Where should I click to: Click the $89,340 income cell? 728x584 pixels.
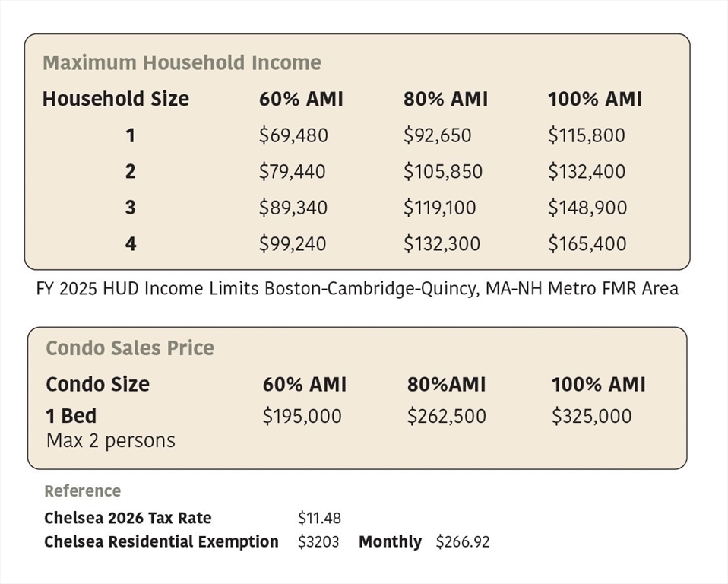point(293,208)
